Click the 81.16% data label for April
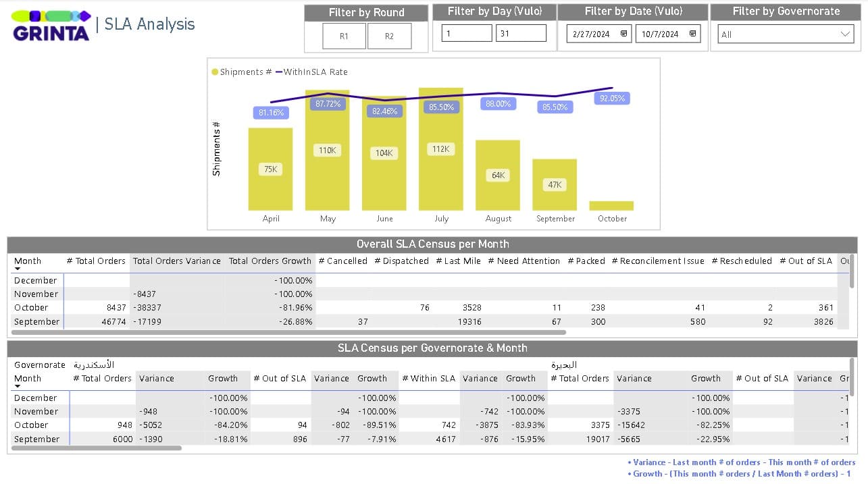This screenshot has height=484, width=868. (271, 113)
